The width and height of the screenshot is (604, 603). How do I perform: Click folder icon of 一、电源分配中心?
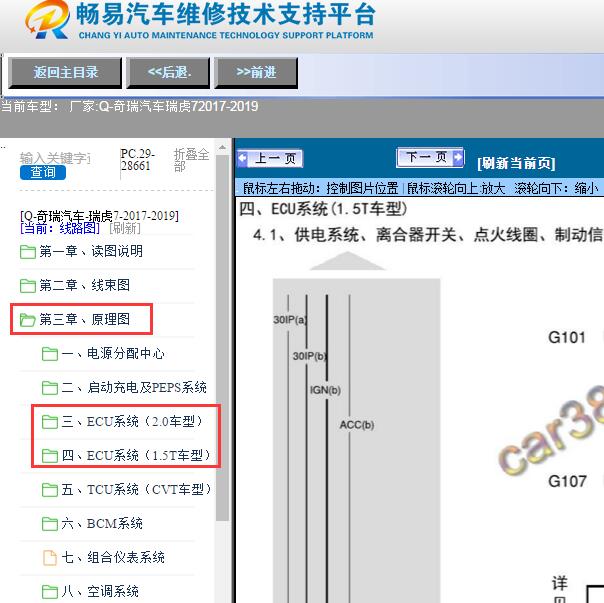click(50, 354)
